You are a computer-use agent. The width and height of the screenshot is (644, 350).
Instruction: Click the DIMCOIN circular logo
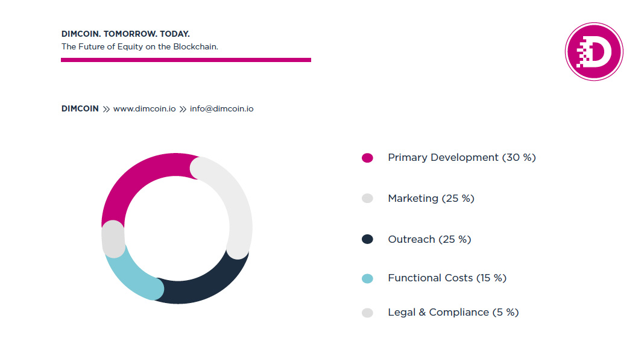click(594, 52)
